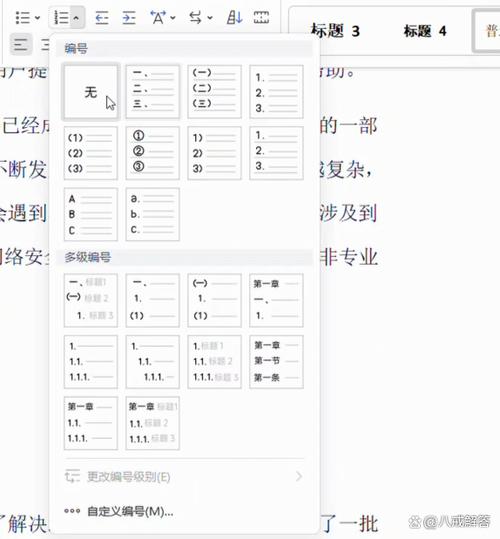The height and width of the screenshot is (539, 500).
Task: Choose the circled ①②③ numbering format
Action: coord(153,153)
